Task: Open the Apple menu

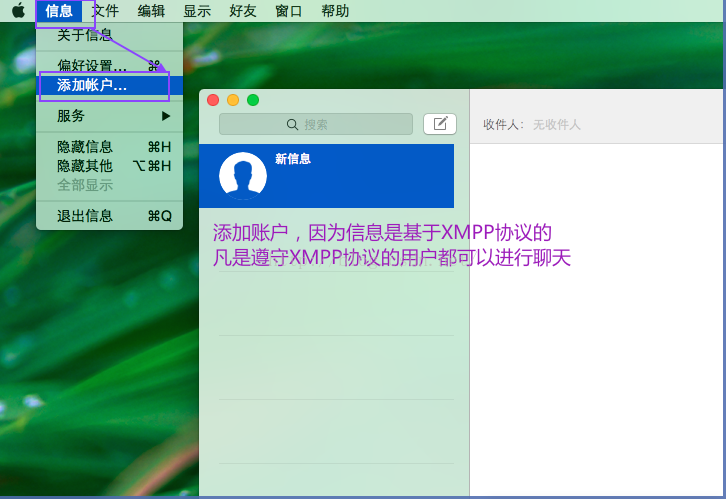Action: tap(18, 10)
